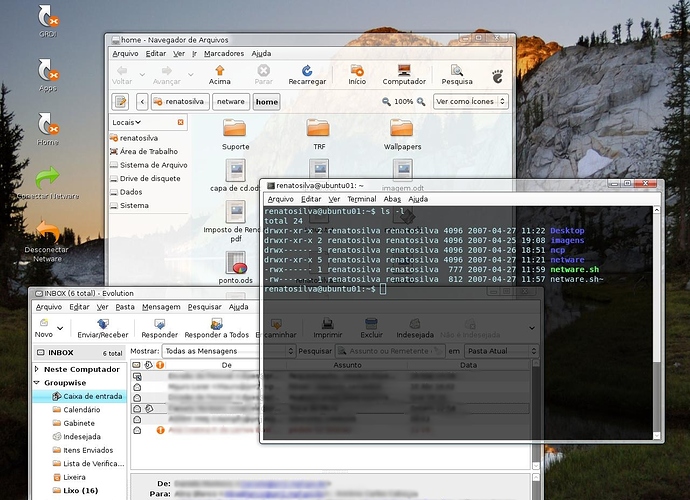The image size is (690, 500).
Task: Open Marcadores menu in file browser
Action: 224,53
